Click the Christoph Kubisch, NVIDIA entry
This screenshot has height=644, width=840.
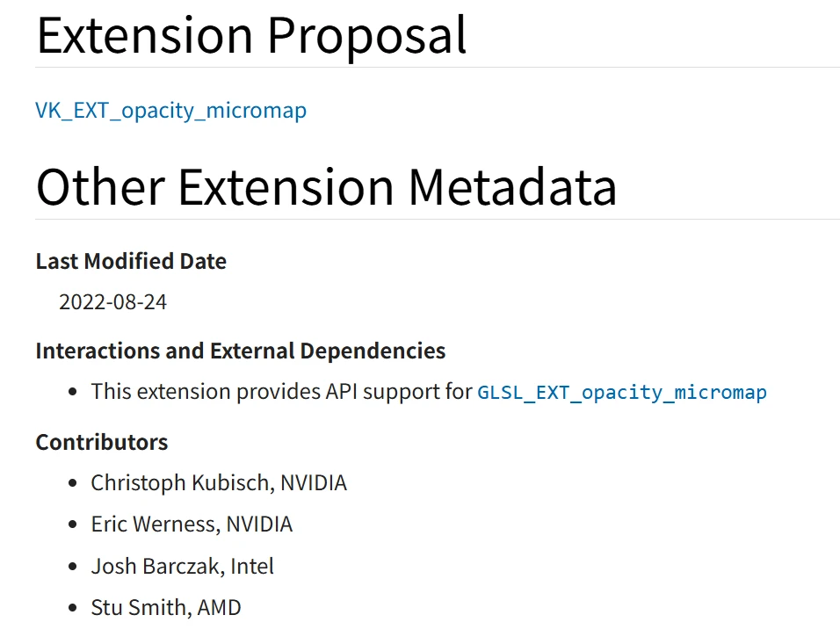[219, 482]
